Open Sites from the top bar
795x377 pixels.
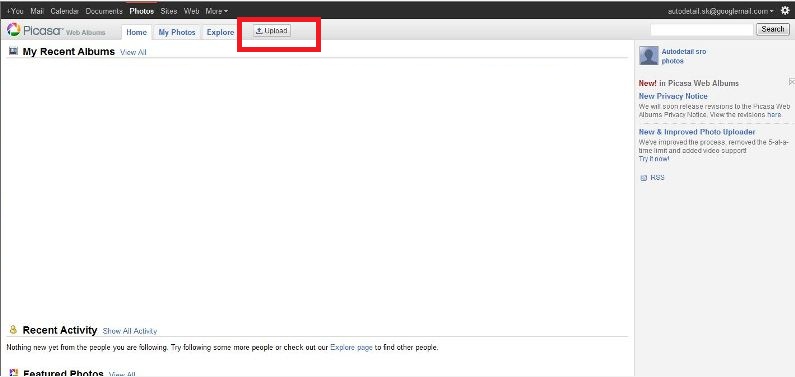(169, 11)
